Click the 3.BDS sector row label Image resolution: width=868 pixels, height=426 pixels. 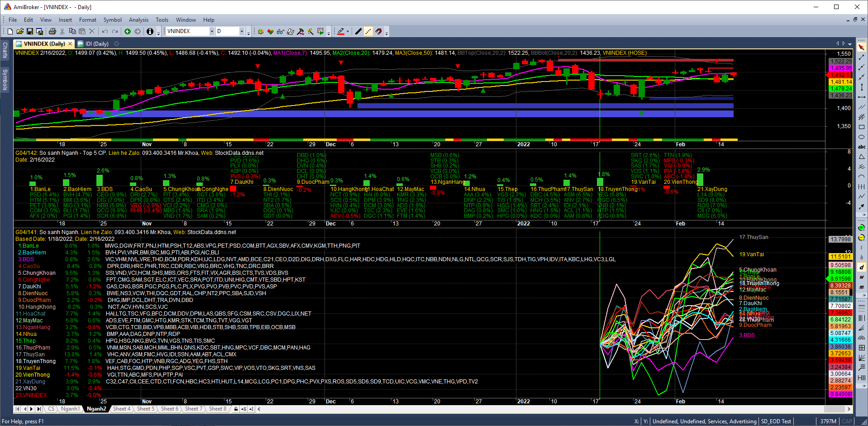26,259
